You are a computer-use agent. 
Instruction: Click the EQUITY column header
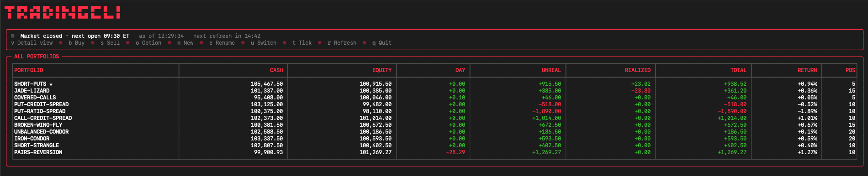pyautogui.click(x=382, y=70)
